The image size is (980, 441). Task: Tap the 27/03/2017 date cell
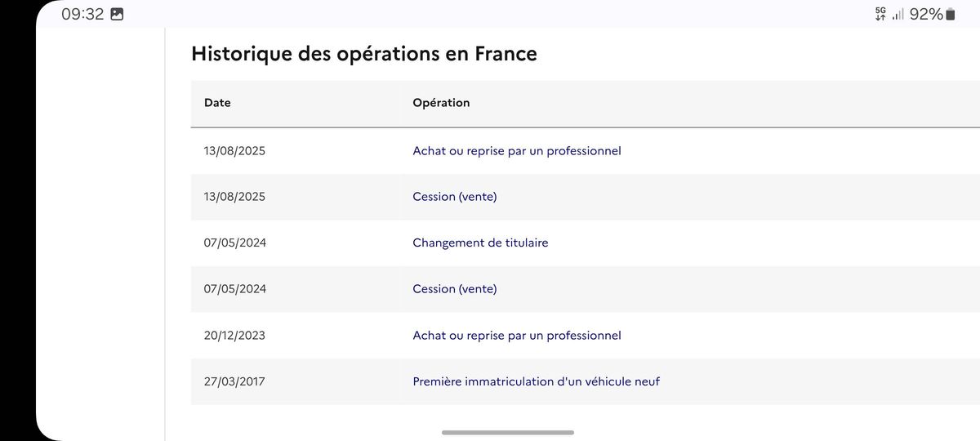pos(234,381)
